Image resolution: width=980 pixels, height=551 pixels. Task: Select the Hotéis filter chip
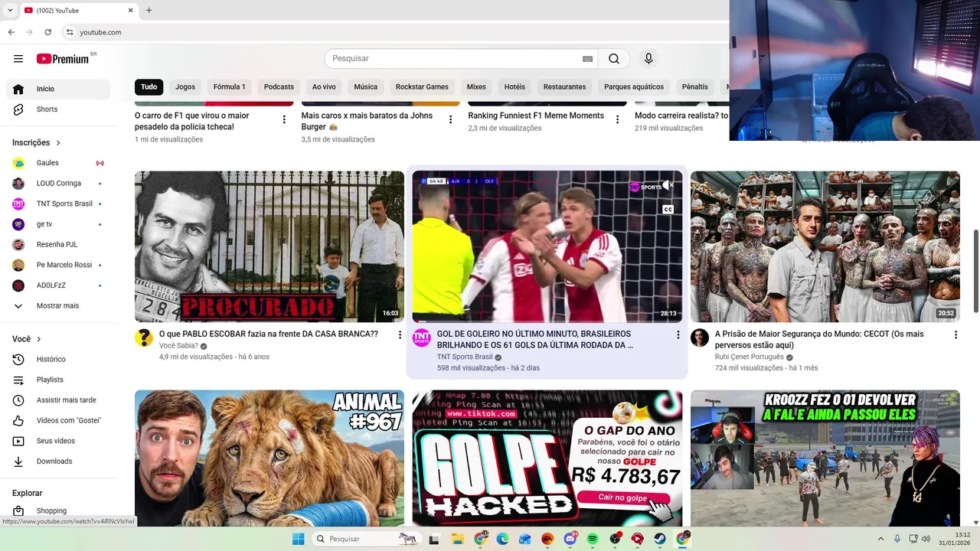tap(515, 86)
